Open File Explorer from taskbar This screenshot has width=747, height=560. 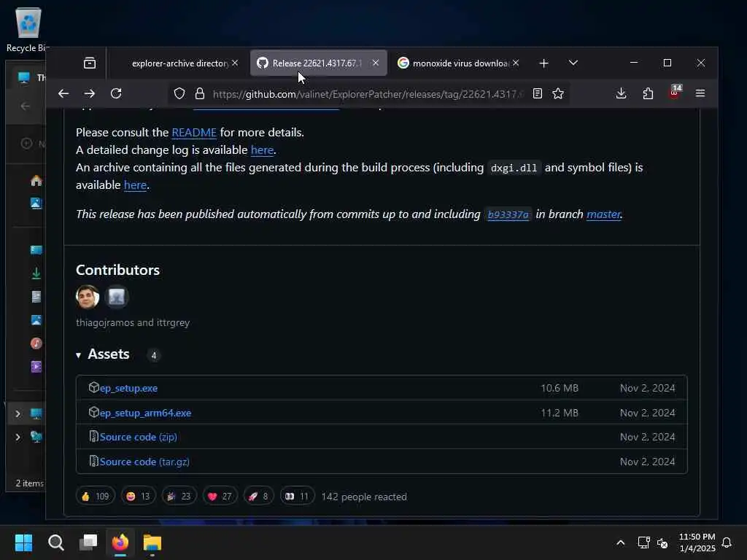152,542
